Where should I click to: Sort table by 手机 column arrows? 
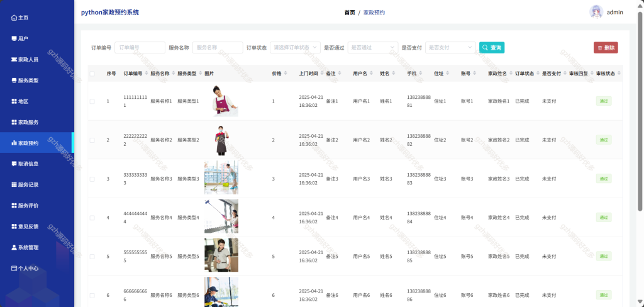click(x=421, y=74)
